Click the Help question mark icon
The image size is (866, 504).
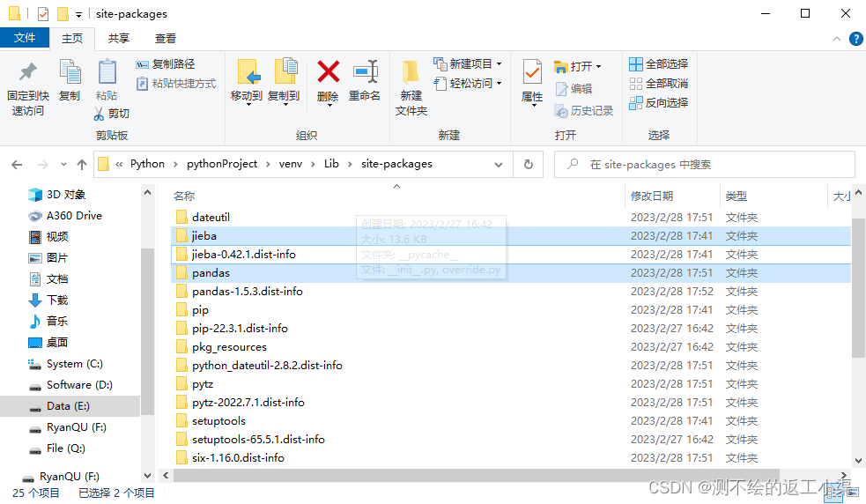point(855,39)
